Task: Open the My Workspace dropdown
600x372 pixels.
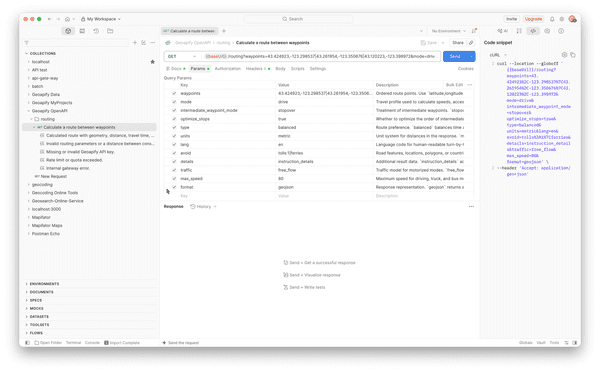Action: pos(101,19)
